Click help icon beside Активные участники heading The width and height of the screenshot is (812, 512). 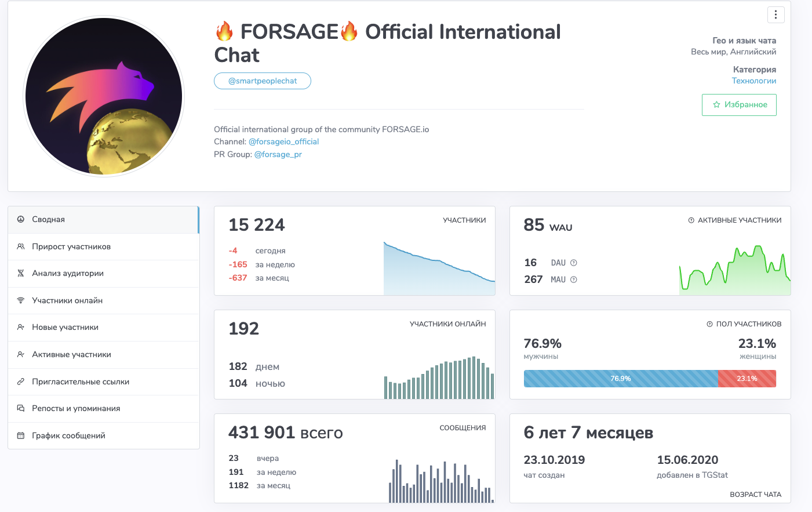click(691, 220)
